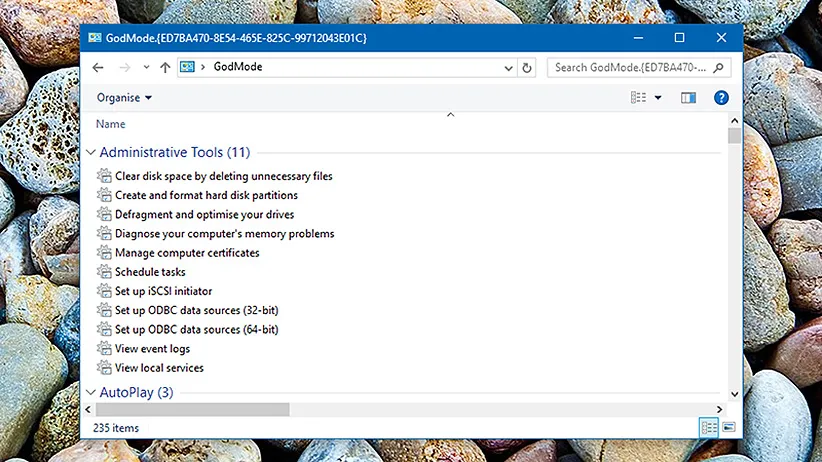Click the icon beside View event logs
The image size is (822, 462).
click(x=104, y=349)
